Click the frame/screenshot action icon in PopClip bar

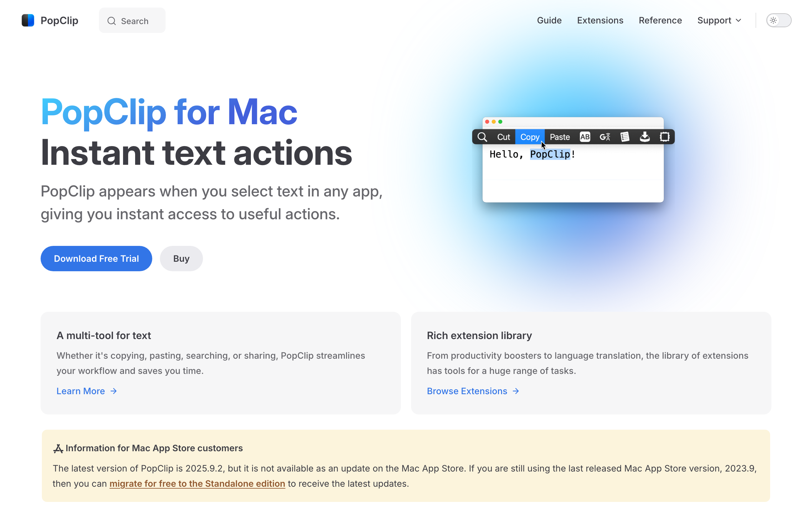665,137
